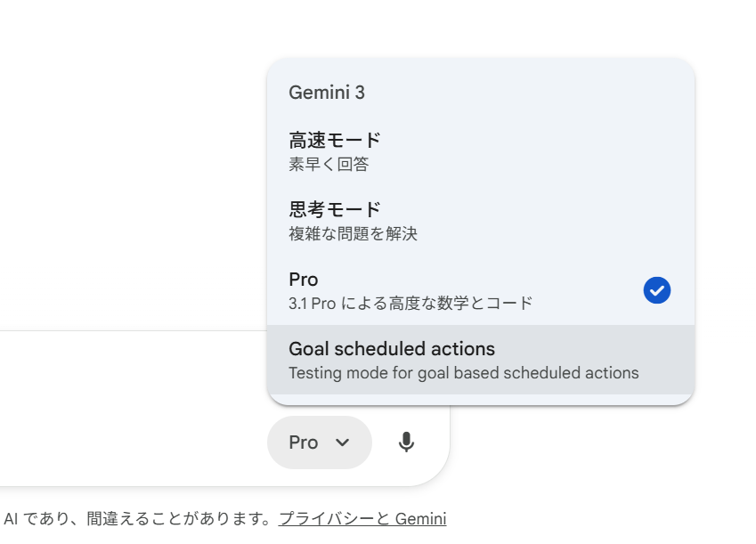Open the Pro model selector pill

click(x=319, y=443)
